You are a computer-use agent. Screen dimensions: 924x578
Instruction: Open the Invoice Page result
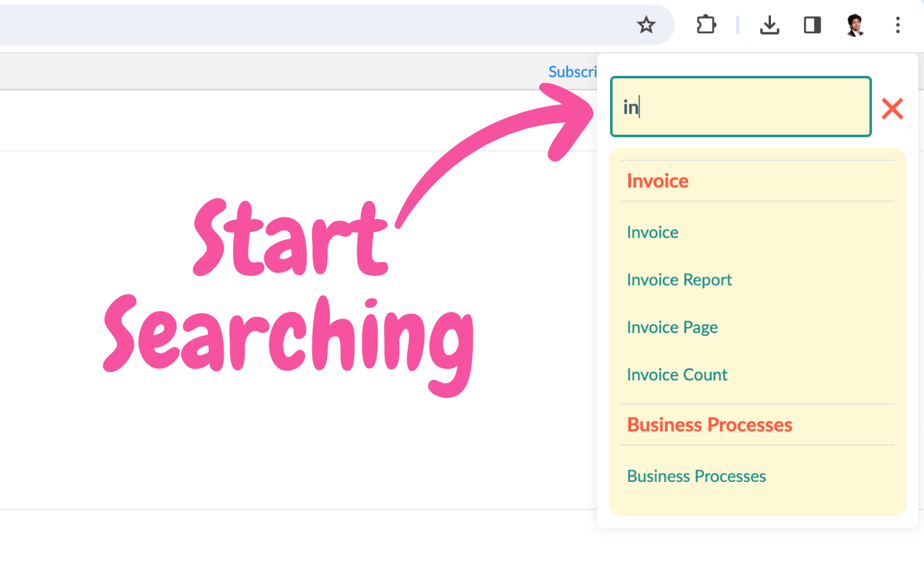(672, 327)
